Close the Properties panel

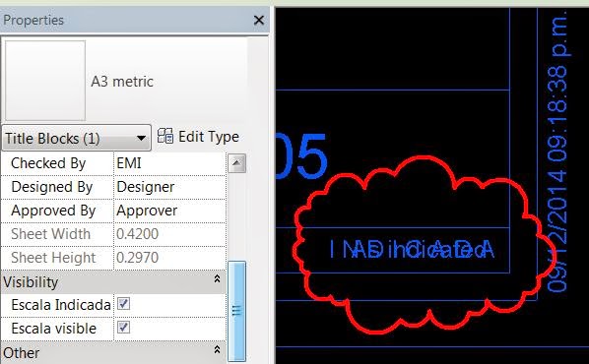pos(258,20)
